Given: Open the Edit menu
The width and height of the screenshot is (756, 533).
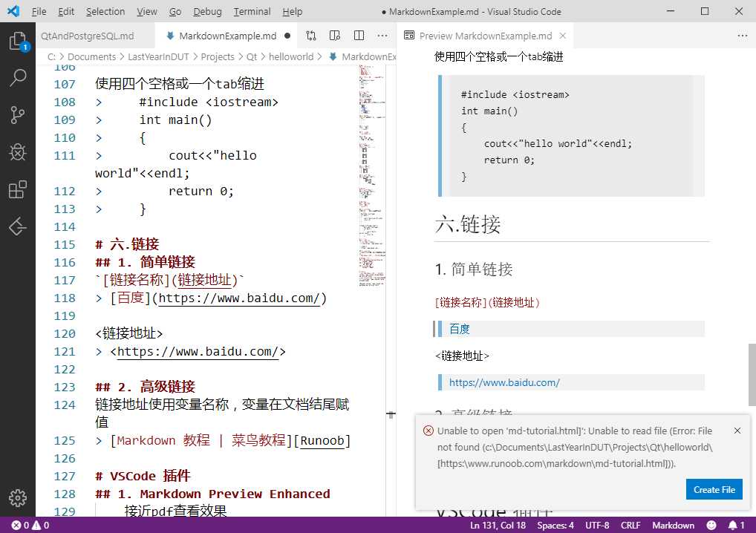Looking at the screenshot, I should pos(66,12).
